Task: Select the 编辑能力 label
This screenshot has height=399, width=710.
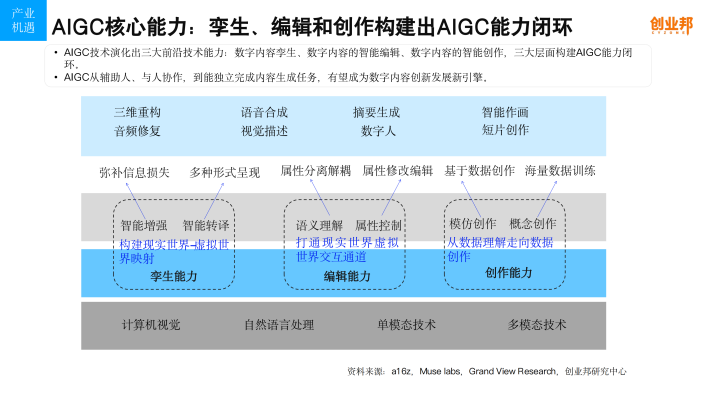Action: [x=347, y=276]
